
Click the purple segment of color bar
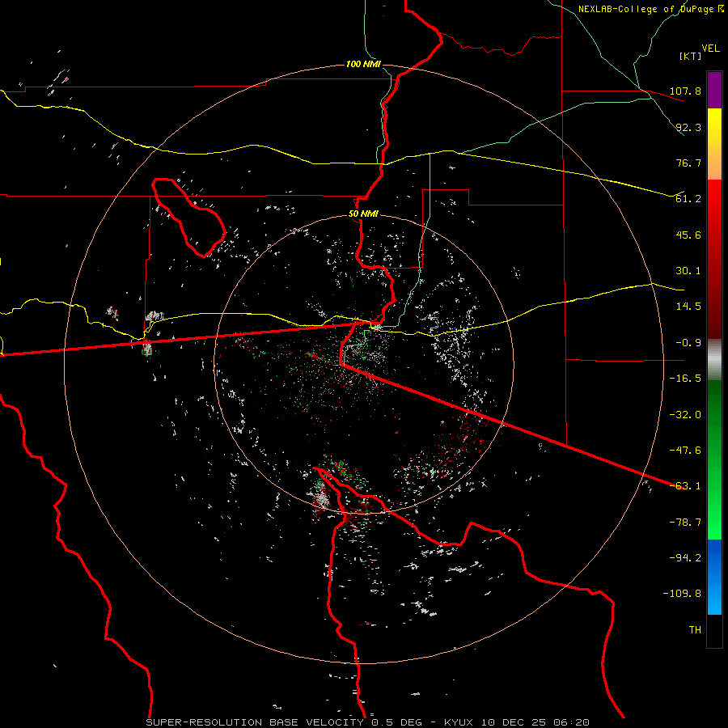pyautogui.click(x=714, y=90)
